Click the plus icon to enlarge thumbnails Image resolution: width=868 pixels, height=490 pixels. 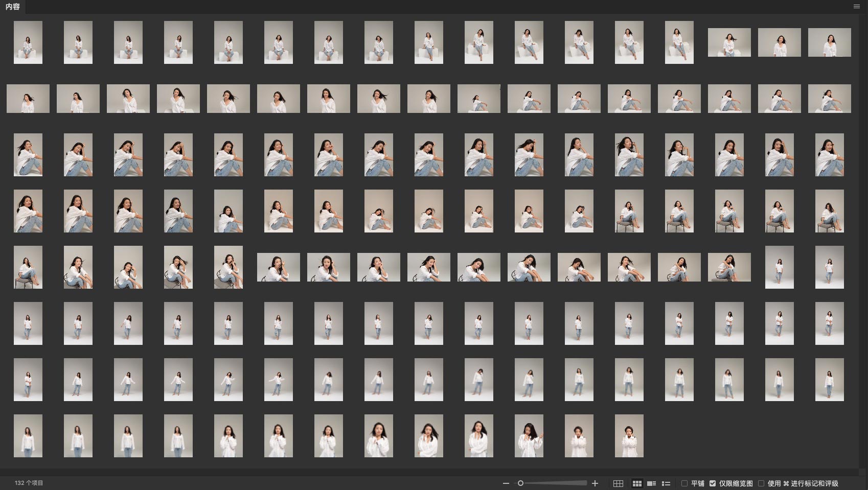tap(595, 483)
